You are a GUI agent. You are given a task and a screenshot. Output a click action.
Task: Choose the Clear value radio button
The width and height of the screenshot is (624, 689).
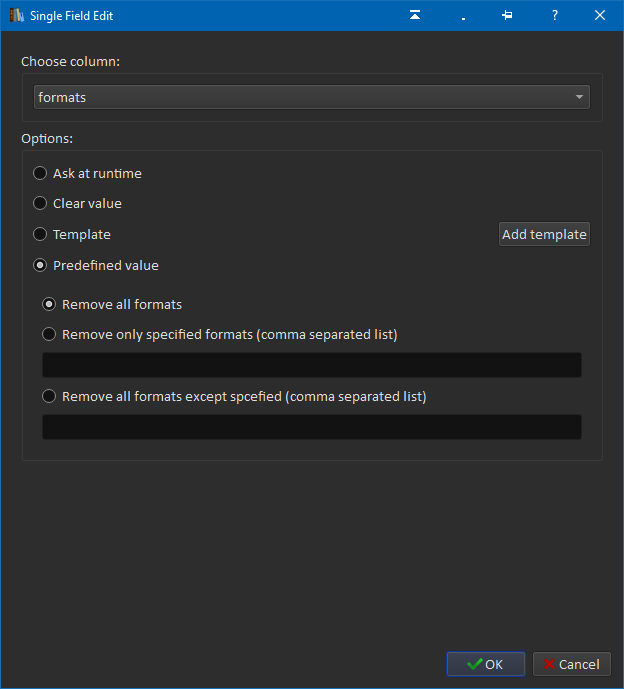tap(40, 203)
